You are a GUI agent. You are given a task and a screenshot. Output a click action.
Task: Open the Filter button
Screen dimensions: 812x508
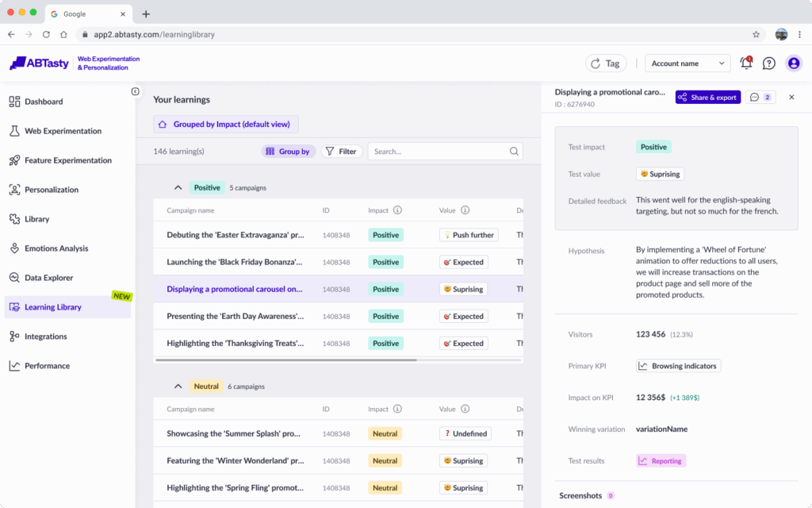point(342,151)
